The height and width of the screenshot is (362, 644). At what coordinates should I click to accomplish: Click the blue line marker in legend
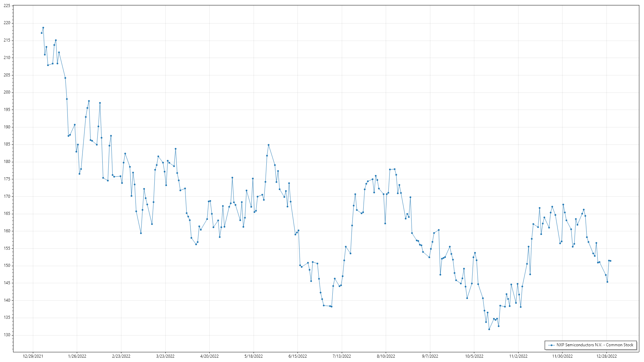pos(551,345)
